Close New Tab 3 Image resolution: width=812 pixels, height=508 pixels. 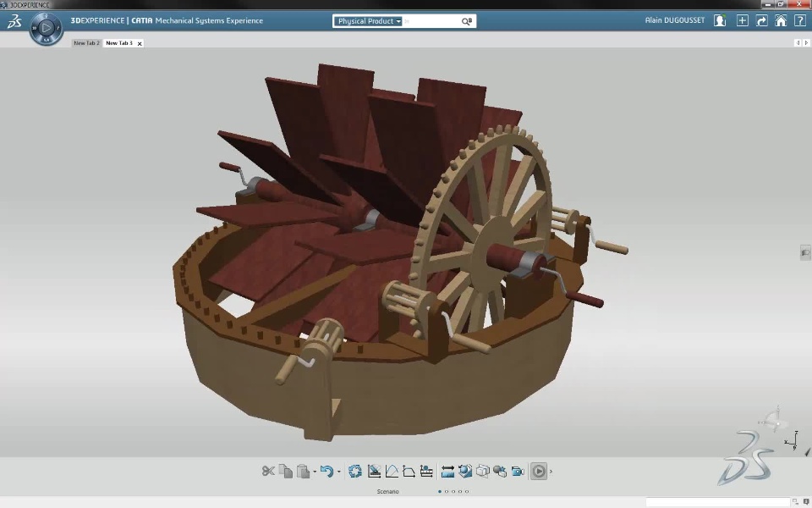click(x=140, y=43)
